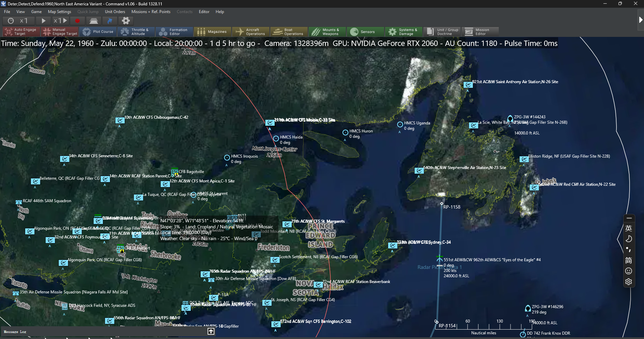This screenshot has height=339, width=644.
Task: Open the Magazines window
Action: tap(213, 32)
